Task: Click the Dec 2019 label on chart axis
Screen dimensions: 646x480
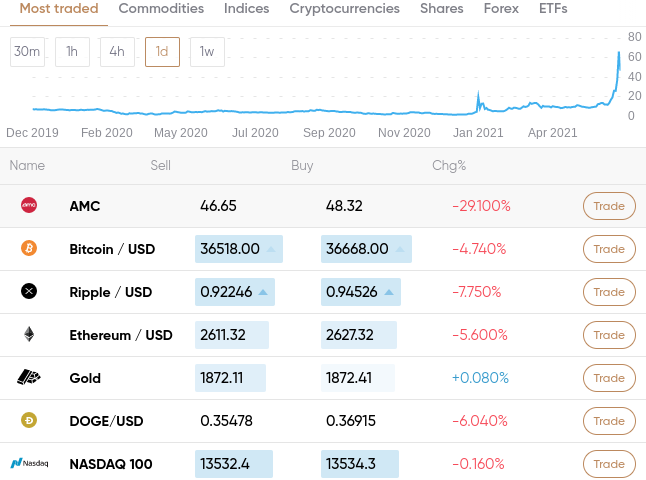Action: coord(33,133)
